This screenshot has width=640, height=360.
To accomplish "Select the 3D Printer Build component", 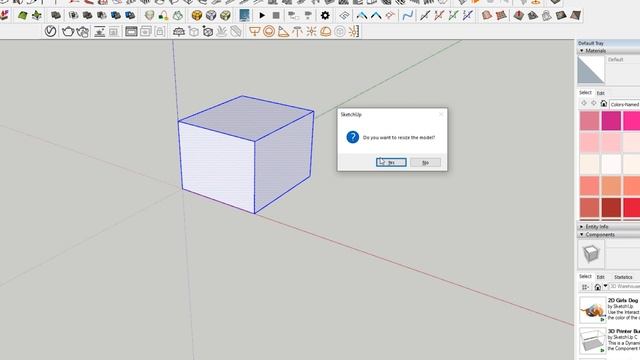I will (x=610, y=340).
